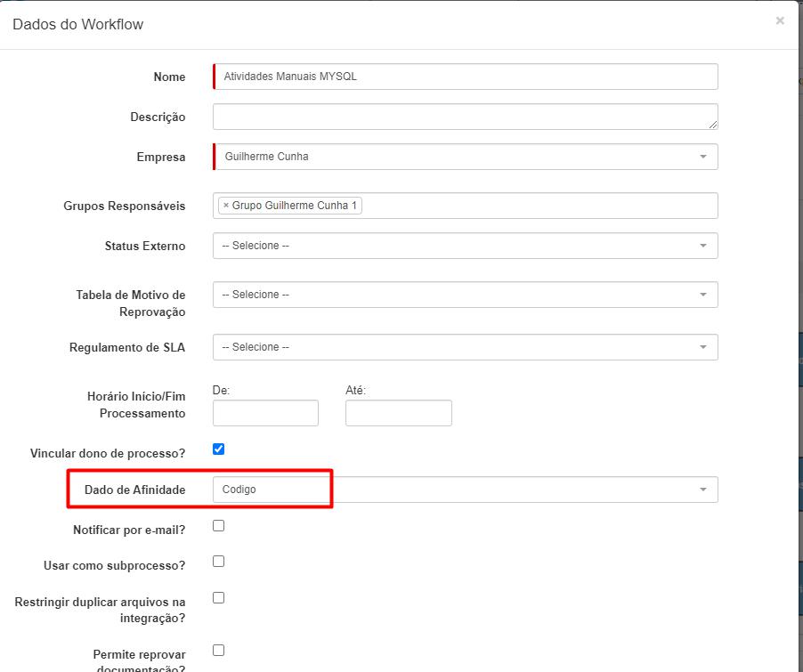Uncheck Vincular dono de processo checkbox

click(218, 449)
